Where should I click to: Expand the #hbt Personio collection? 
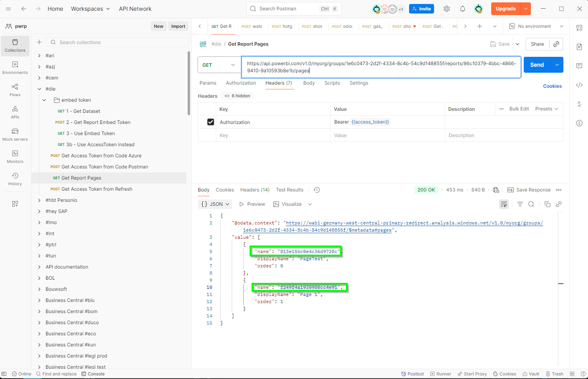(39, 200)
